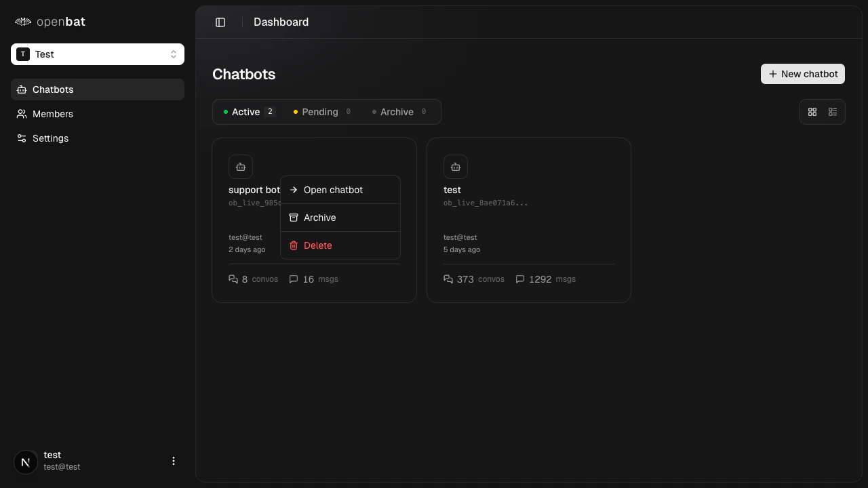The width and height of the screenshot is (868, 488).
Task: Click the openbat logo icon
Action: (22, 22)
